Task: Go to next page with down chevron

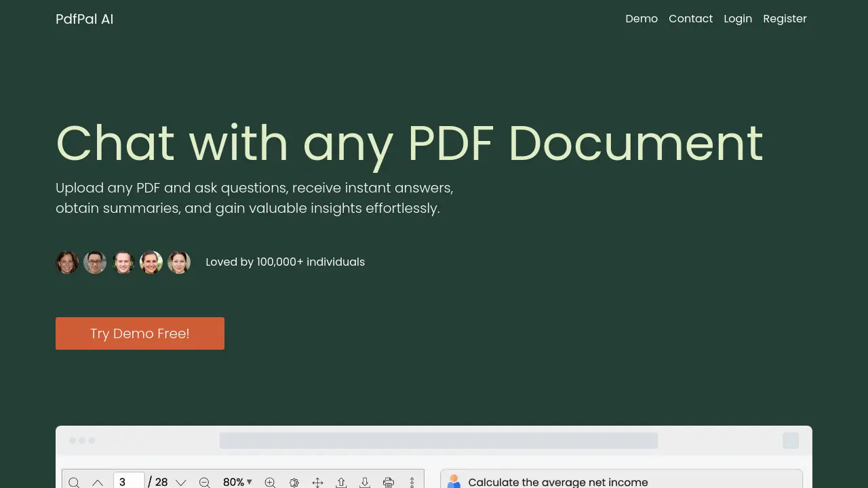Action: pyautogui.click(x=180, y=482)
